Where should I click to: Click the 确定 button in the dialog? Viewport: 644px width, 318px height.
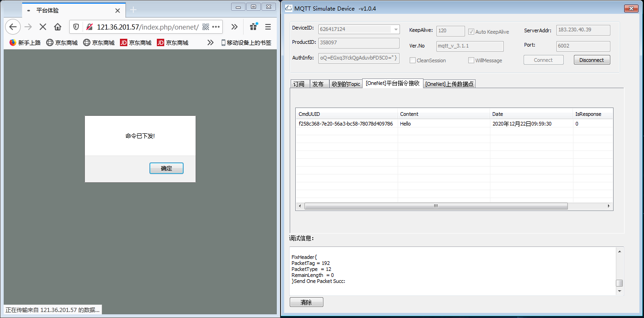click(166, 168)
